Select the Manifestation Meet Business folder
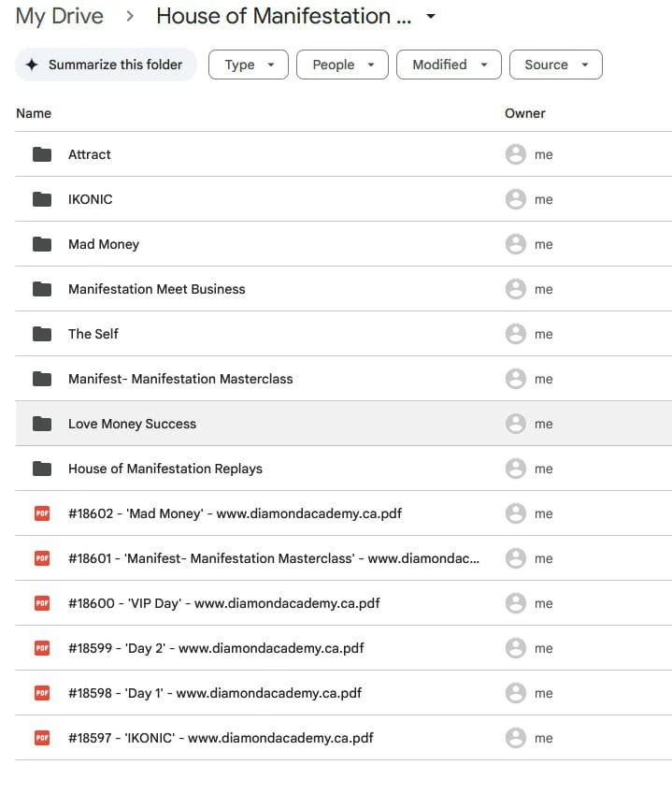This screenshot has height=794, width=672. tap(156, 289)
